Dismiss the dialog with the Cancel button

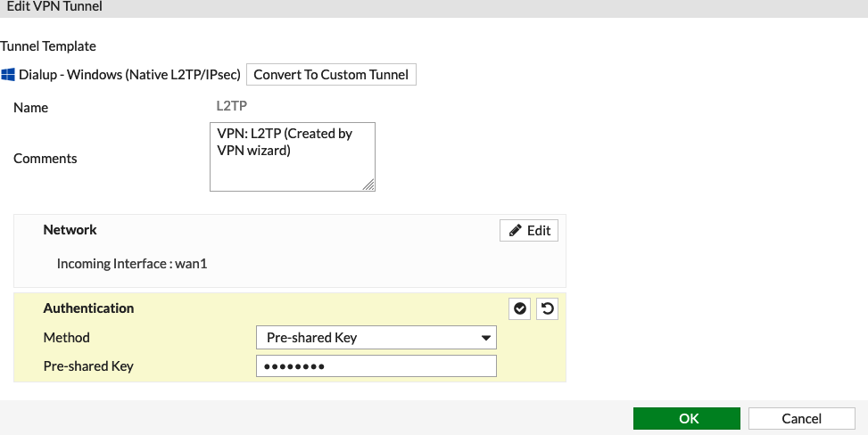coord(802,418)
